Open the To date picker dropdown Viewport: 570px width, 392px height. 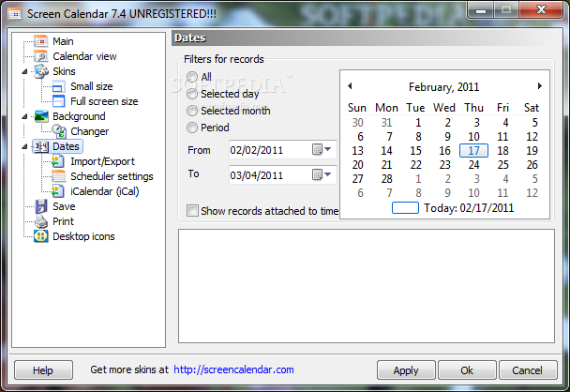point(322,175)
